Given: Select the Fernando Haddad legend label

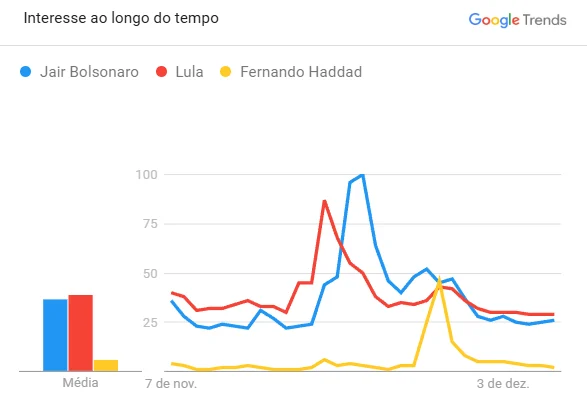Looking at the screenshot, I should tap(301, 72).
